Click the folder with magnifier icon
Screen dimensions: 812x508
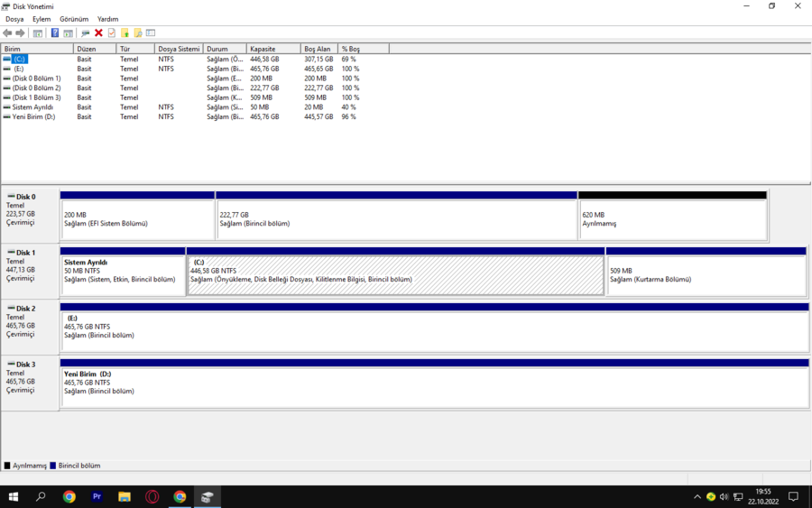pos(138,33)
